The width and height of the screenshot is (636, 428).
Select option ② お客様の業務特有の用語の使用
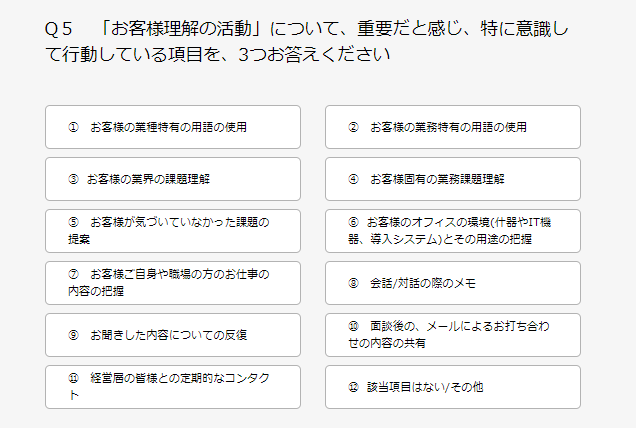[453, 127]
